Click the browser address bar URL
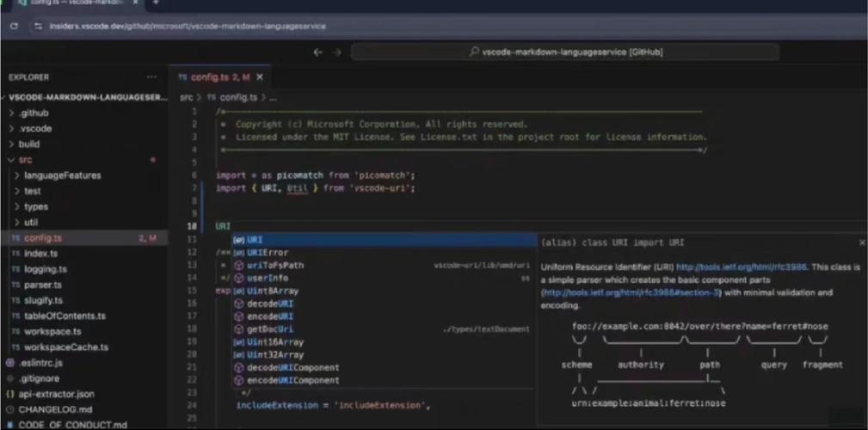This screenshot has height=430, width=868. [x=188, y=26]
